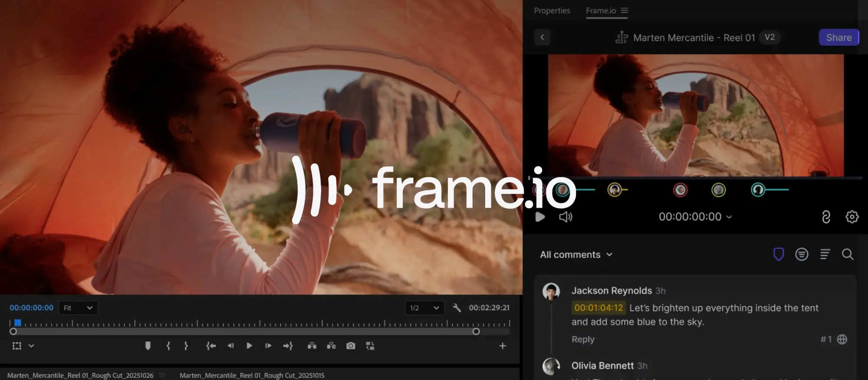868x380 pixels.
Task: Jump to the 00:01:04:12 comment timecode
Action: pos(598,308)
